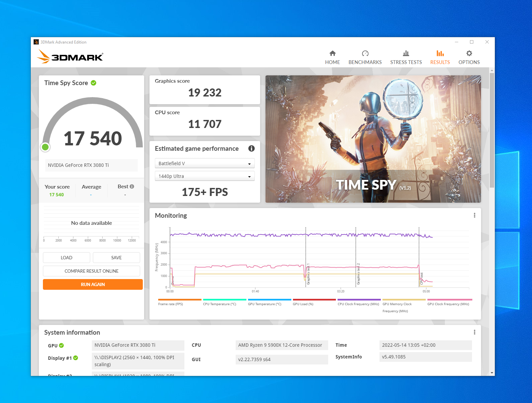This screenshot has width=532, height=403.
Task: Click the GPU field in System information
Action: click(138, 345)
